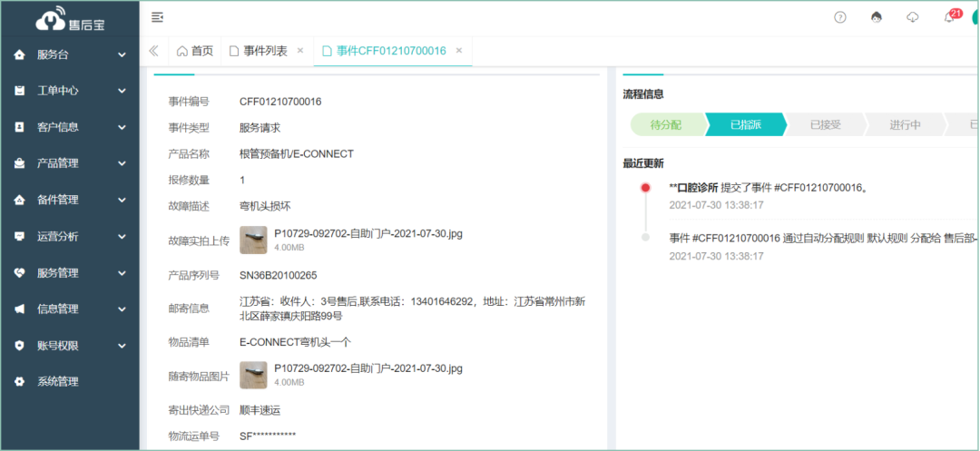Open the 工单中心 sidebar menu item
The image size is (980, 451).
pyautogui.click(x=70, y=91)
